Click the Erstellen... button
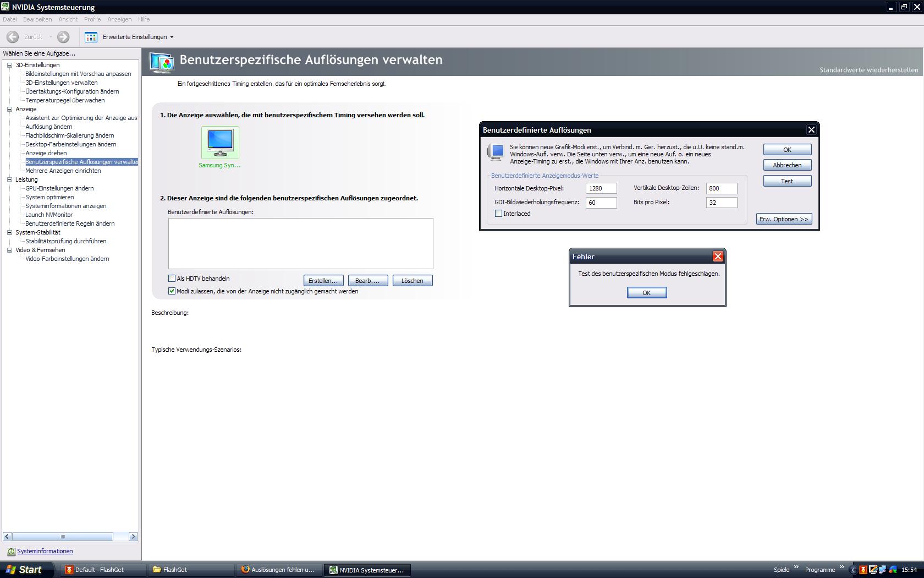924x578 pixels. click(x=323, y=281)
